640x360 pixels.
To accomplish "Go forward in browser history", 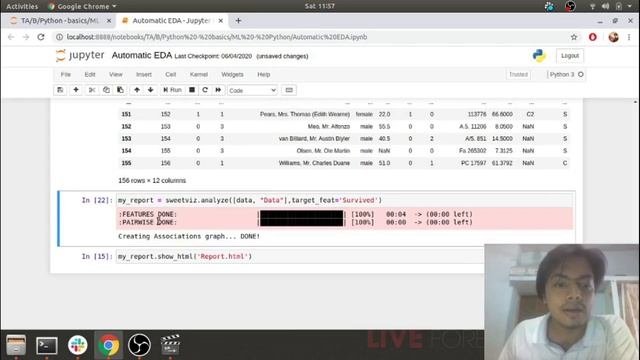I will coord(26,37).
